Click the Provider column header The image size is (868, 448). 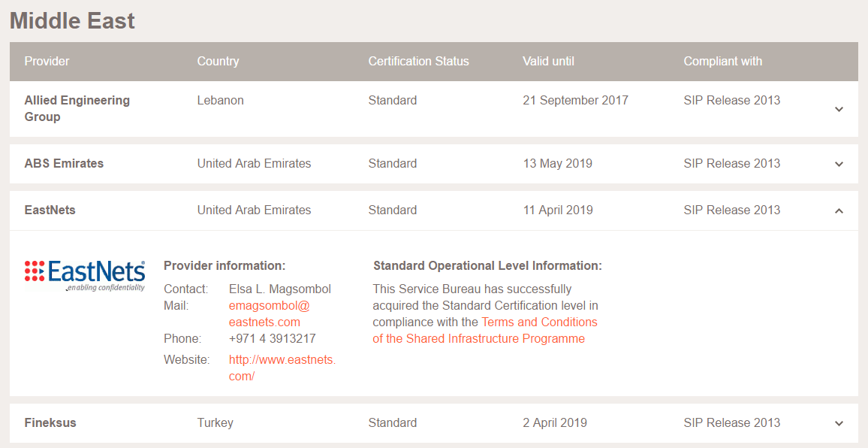point(47,62)
